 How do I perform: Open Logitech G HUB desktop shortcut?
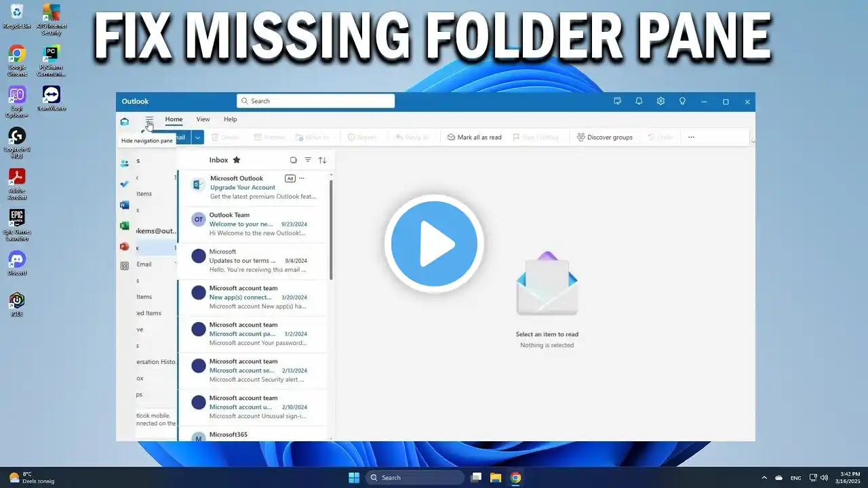pyautogui.click(x=17, y=142)
